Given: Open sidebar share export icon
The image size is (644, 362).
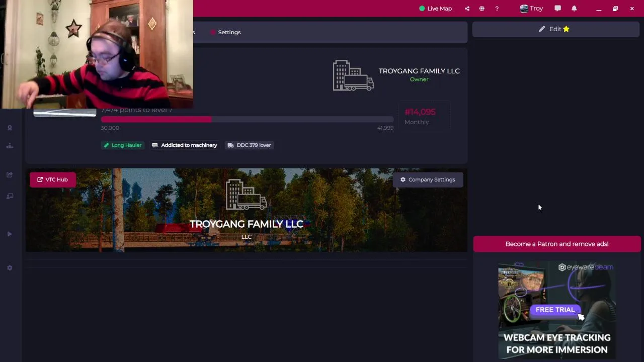Looking at the screenshot, I should point(10,174).
